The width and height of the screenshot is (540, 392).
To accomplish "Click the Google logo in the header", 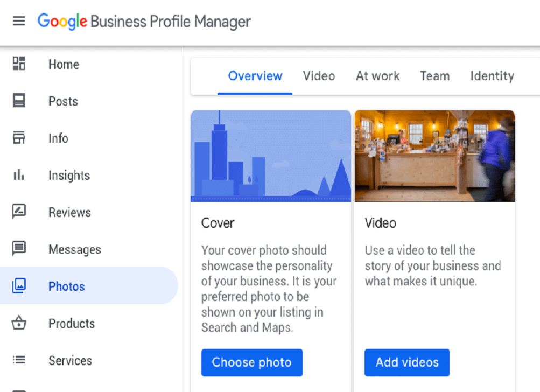I will point(61,22).
